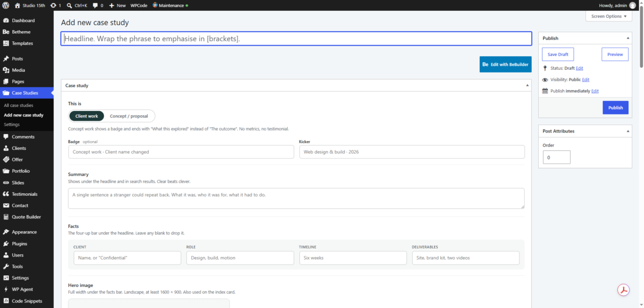Click the Plugins plug icon
644x308 pixels.
pyautogui.click(x=6, y=244)
